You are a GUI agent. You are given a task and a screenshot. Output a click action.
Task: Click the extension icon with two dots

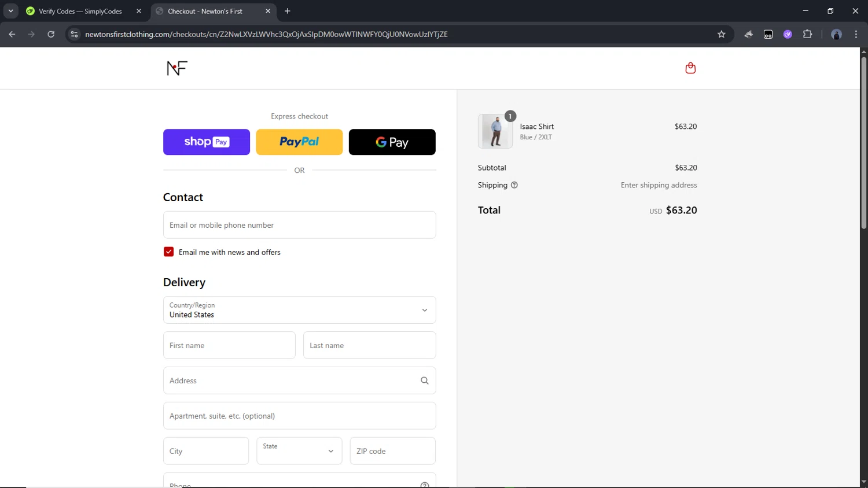click(768, 34)
